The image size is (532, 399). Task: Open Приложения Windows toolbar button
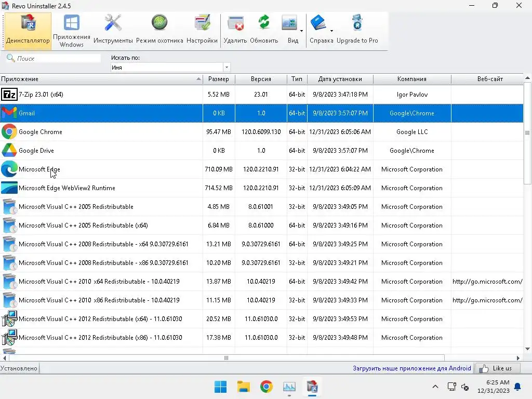pos(72,31)
